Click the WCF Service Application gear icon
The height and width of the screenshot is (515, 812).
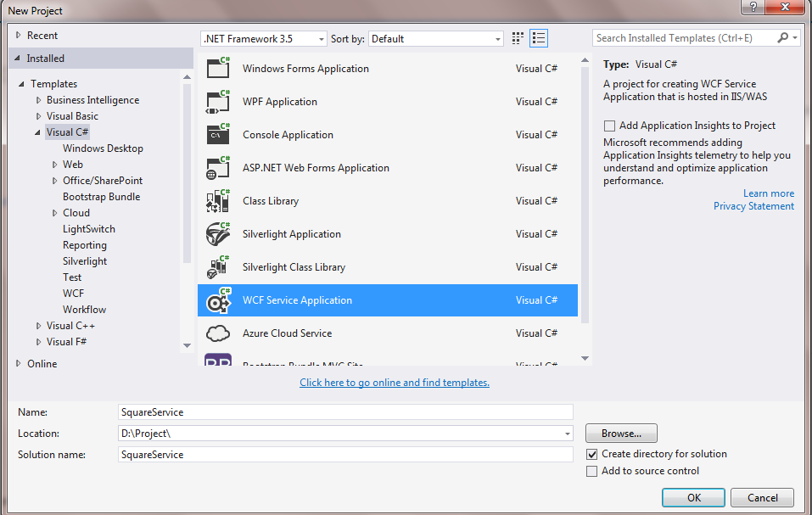(x=218, y=300)
